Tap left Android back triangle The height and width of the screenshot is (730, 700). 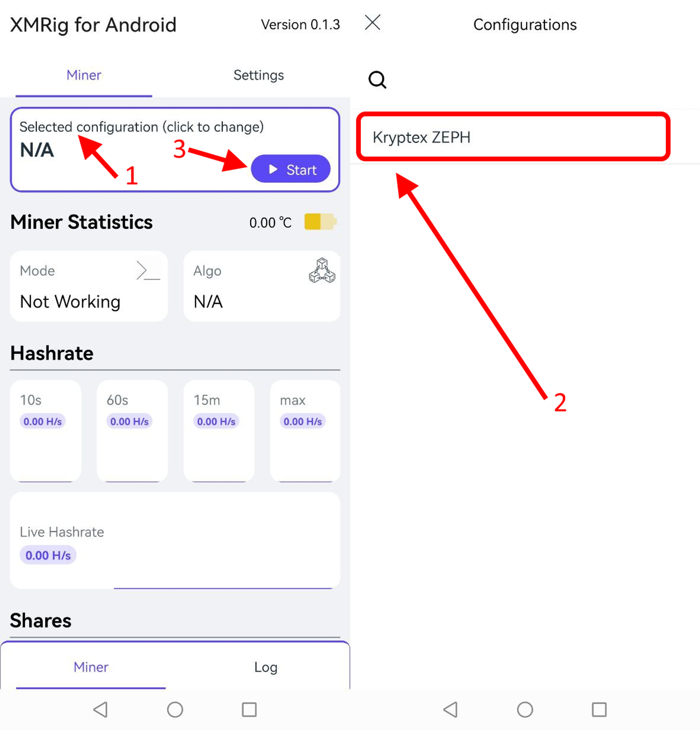coord(100,709)
